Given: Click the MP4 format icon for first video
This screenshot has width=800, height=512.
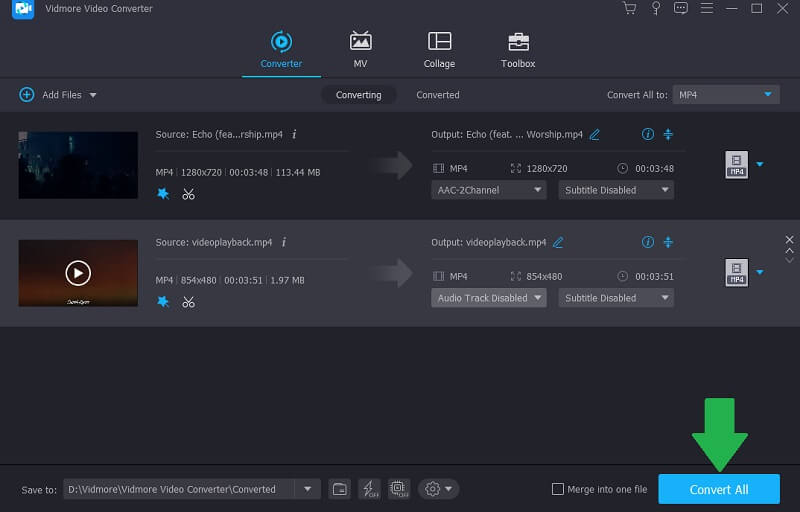Looking at the screenshot, I should point(736,165).
